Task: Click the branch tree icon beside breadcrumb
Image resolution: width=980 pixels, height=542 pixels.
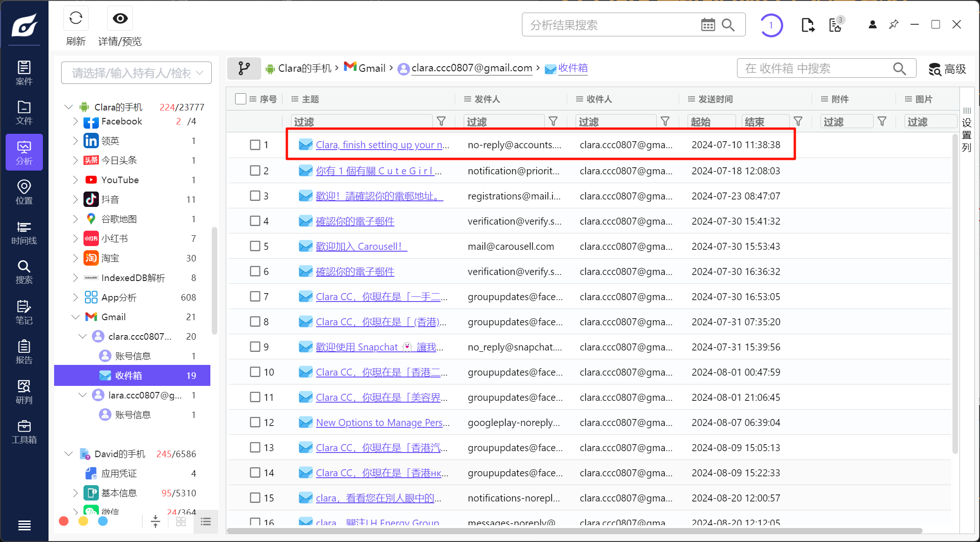Action: 244,69
